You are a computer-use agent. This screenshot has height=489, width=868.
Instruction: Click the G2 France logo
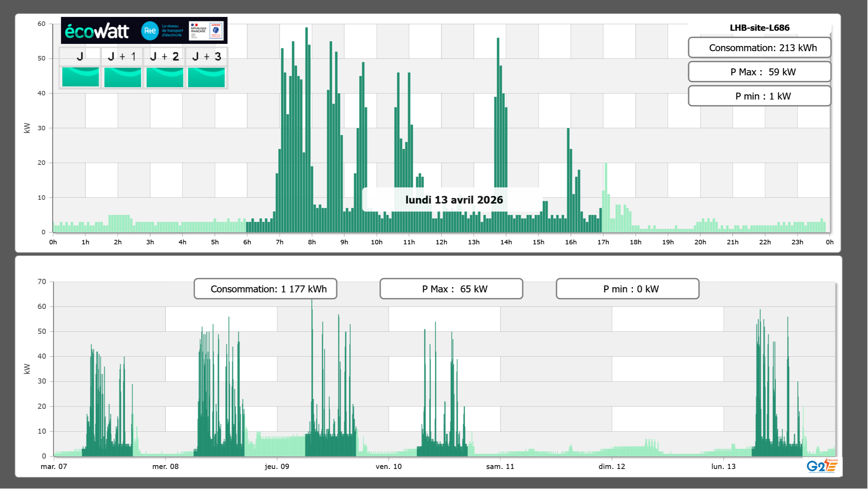pos(822,466)
